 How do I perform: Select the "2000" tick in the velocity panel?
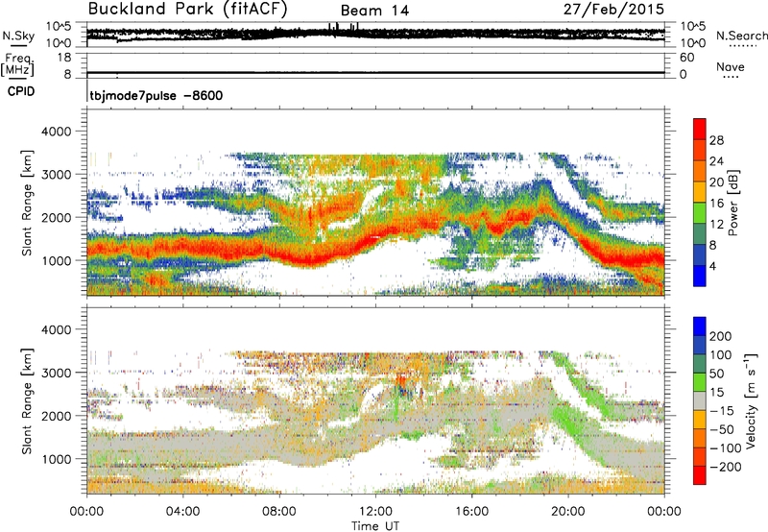click(x=56, y=416)
